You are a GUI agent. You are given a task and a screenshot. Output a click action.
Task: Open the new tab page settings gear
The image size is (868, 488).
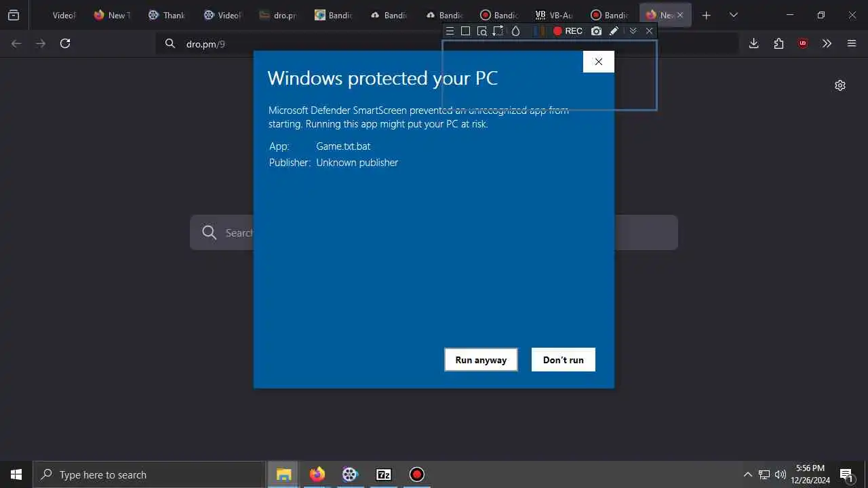[840, 85]
